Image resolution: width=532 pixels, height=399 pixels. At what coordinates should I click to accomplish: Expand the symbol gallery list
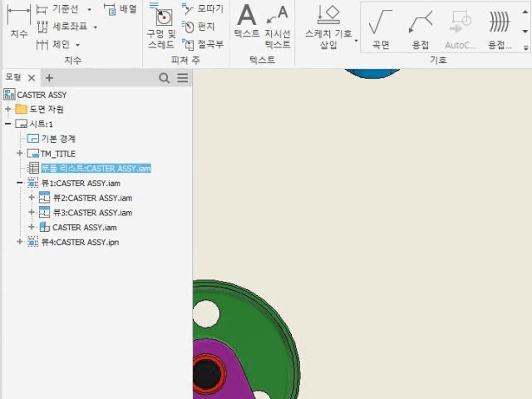tap(525, 48)
